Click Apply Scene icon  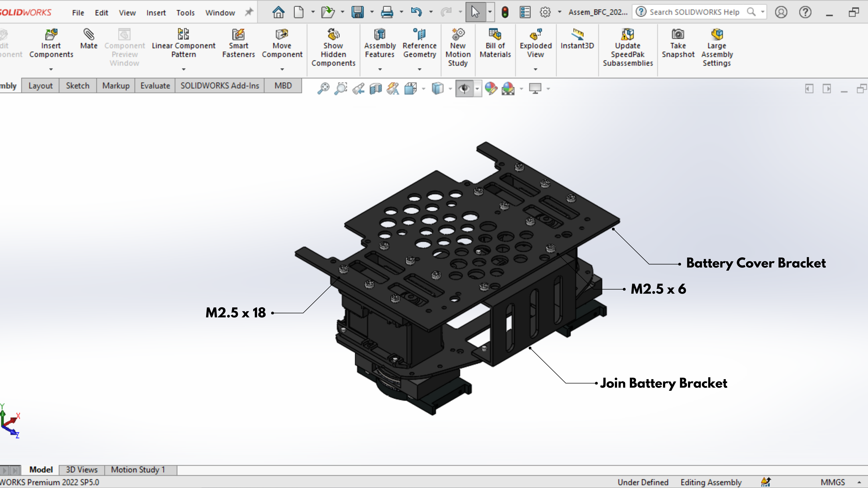tap(508, 89)
